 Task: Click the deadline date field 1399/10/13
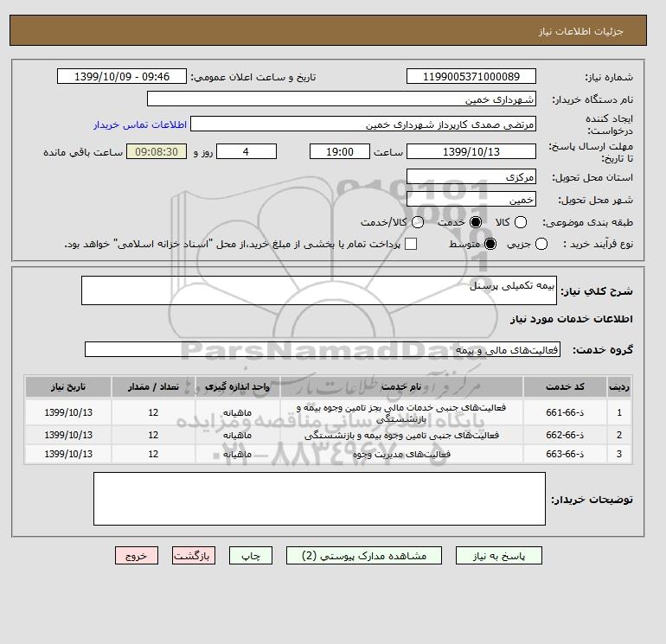coord(471,151)
